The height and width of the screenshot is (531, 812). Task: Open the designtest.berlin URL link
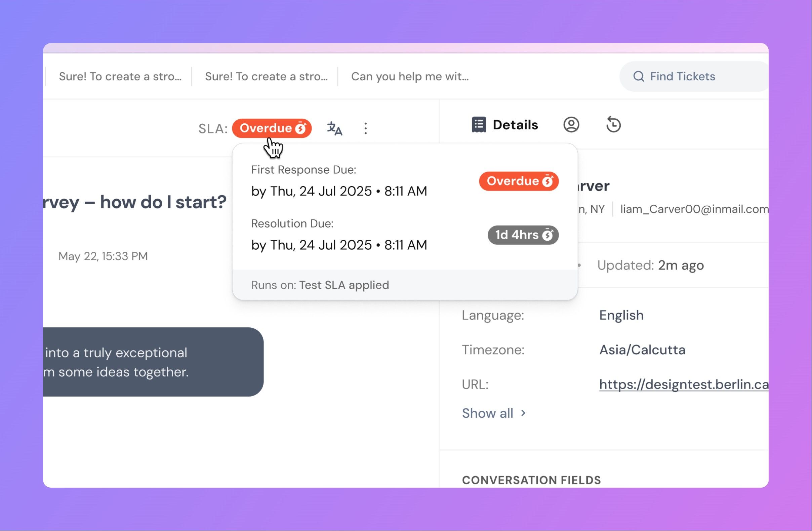[683, 384]
